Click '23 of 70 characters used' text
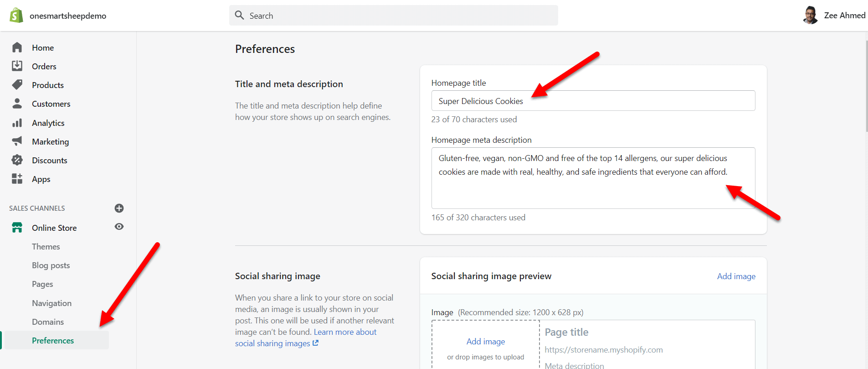The height and width of the screenshot is (369, 868). tap(474, 119)
